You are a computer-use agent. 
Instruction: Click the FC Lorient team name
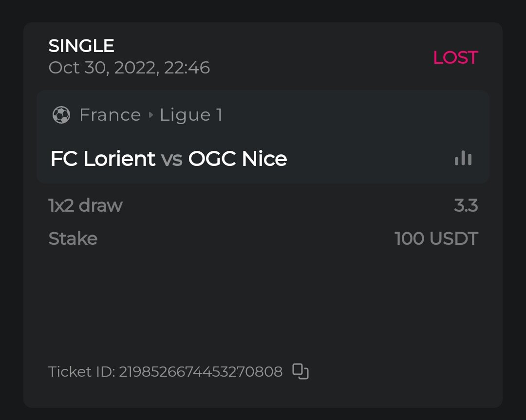(103, 159)
